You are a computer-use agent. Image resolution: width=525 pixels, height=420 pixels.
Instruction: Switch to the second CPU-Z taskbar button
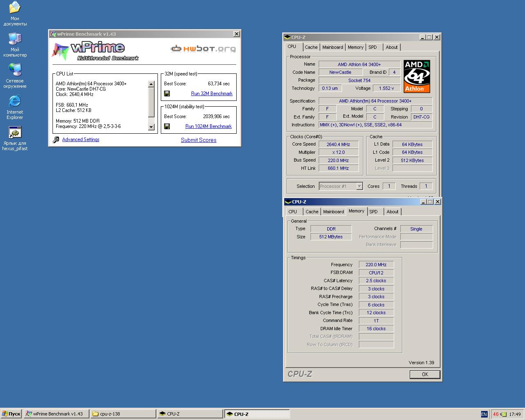257,414
